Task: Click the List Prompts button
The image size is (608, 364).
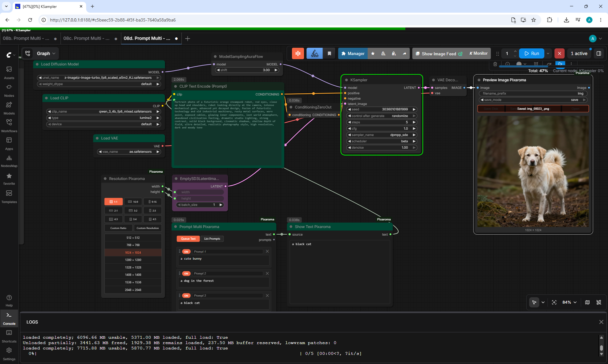Action: coord(212,239)
